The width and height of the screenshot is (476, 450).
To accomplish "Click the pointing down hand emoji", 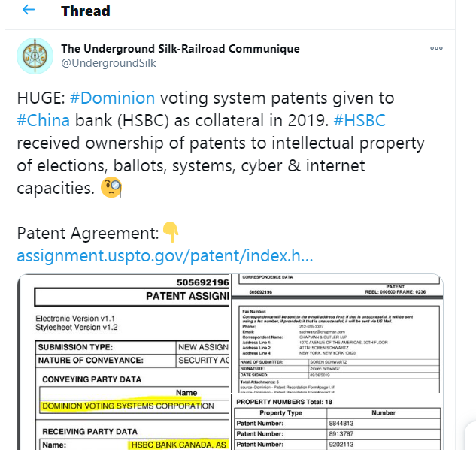I will pos(171,234).
